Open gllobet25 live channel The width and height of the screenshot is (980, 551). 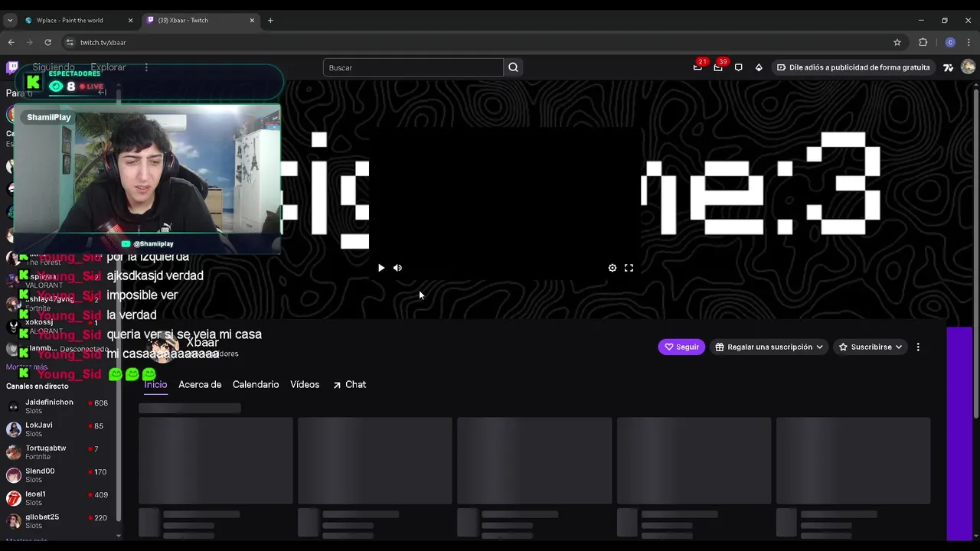[60, 521]
